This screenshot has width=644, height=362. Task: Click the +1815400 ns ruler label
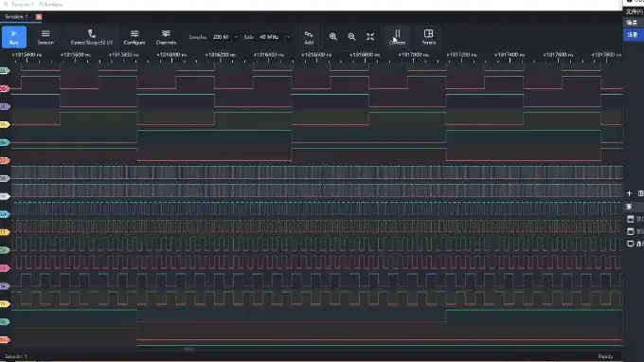pos(27,55)
